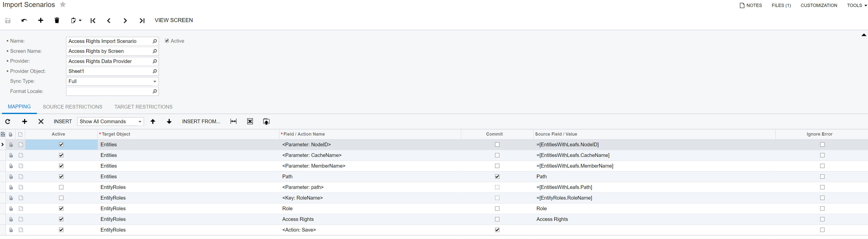This screenshot has width=868, height=239.
Task: Export mapping grid to Excel
Action: point(250,121)
